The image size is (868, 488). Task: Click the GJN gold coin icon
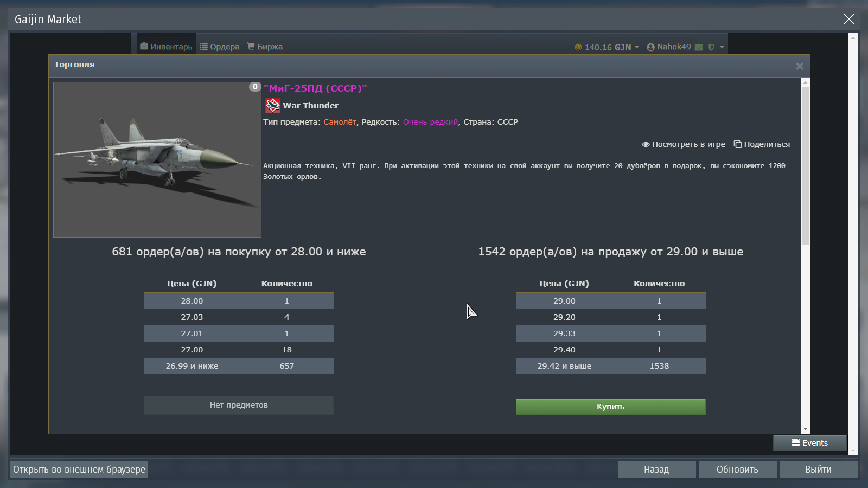(578, 47)
